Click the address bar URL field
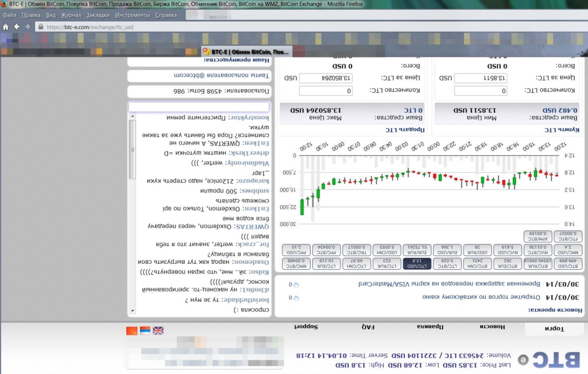The image size is (588, 374). pyautogui.click(x=312, y=27)
